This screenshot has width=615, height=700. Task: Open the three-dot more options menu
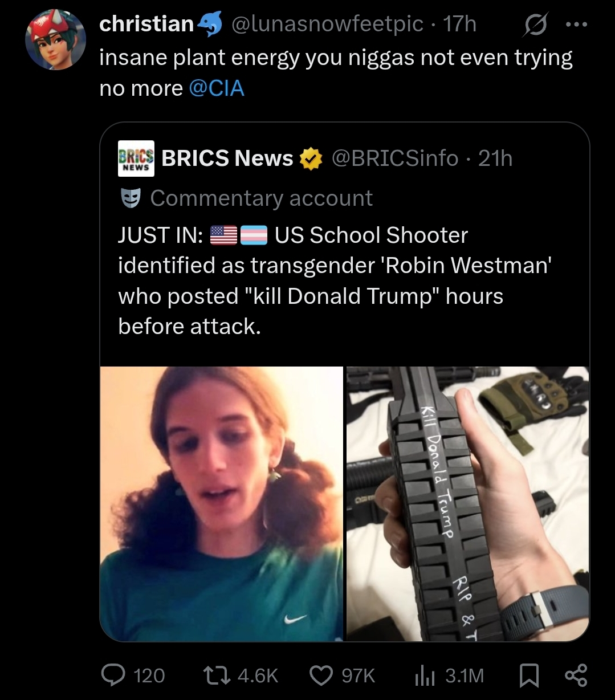[577, 25]
